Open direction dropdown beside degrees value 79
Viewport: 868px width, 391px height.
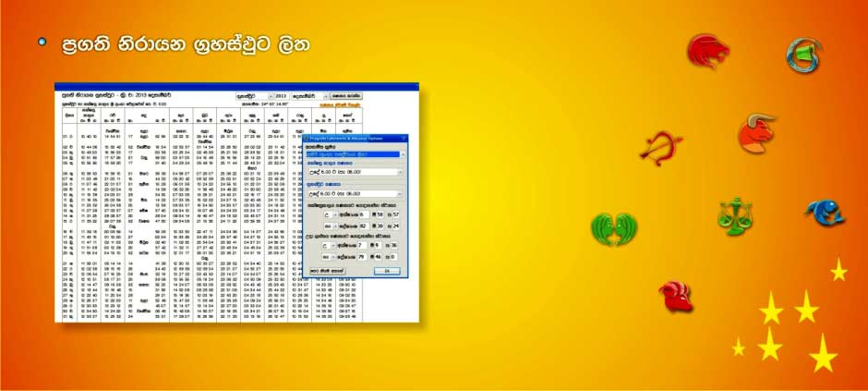coord(333,257)
